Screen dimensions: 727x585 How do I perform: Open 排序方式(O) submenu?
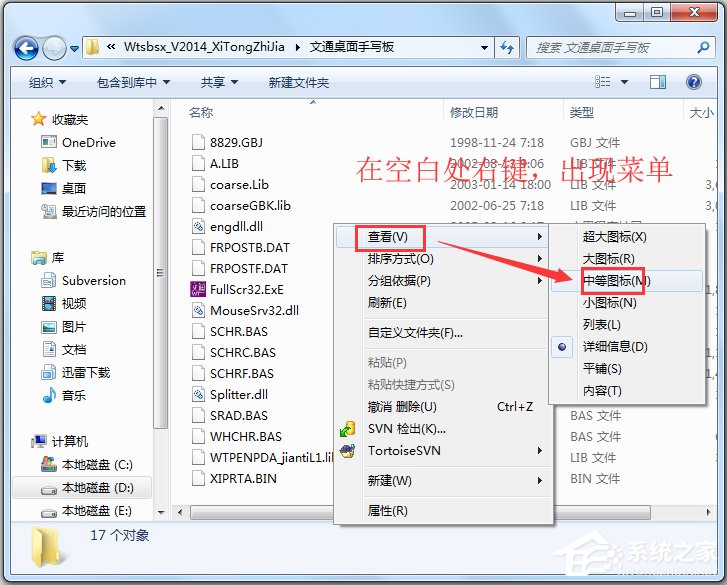click(x=442, y=259)
